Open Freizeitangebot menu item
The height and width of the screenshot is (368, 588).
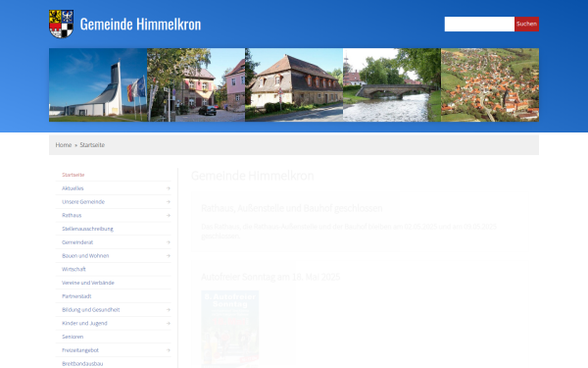coord(80,350)
